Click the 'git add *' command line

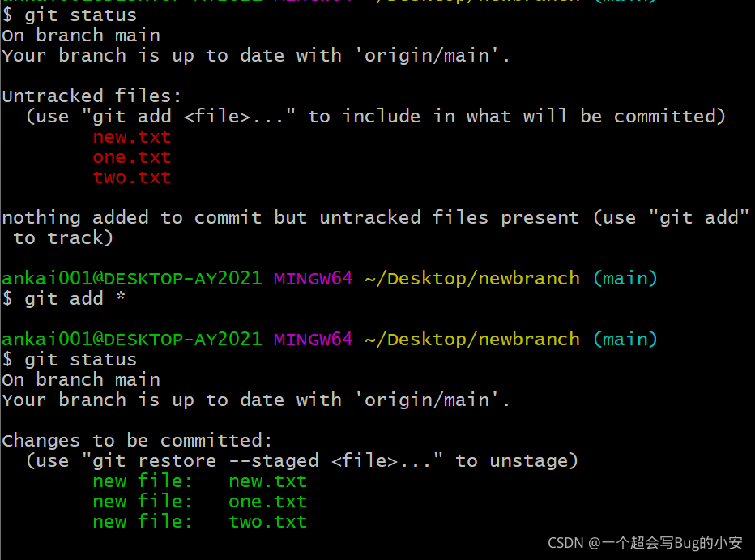[x=63, y=299]
